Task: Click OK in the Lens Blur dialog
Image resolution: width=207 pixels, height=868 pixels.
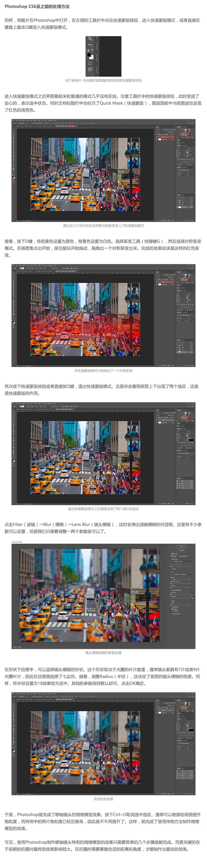Action: pos(182,547)
